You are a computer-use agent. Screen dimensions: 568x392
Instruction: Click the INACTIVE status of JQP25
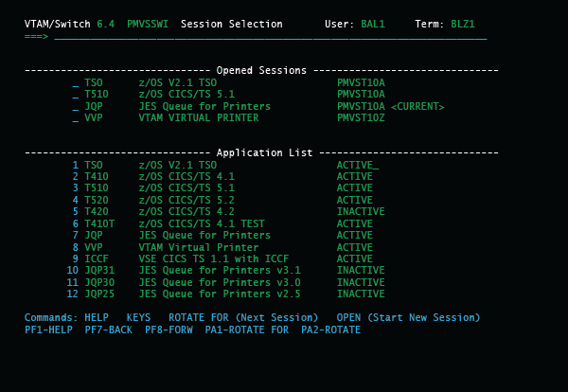361,294
